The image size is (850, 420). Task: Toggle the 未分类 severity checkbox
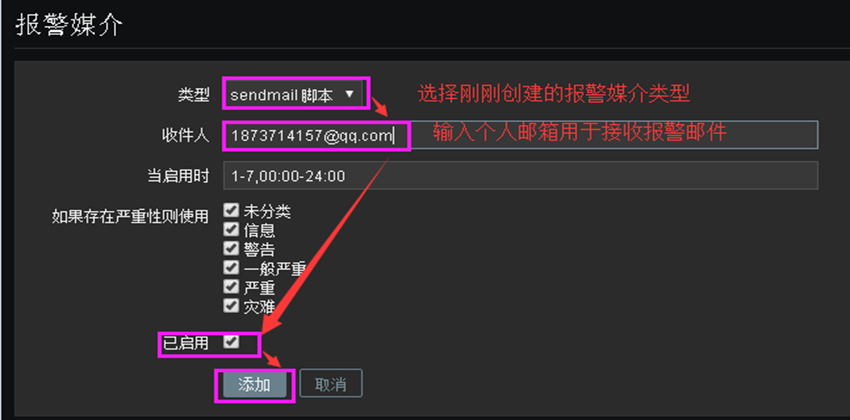click(231, 210)
